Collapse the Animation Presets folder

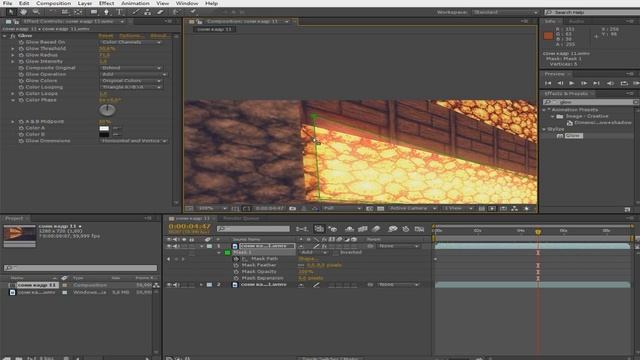point(544,110)
